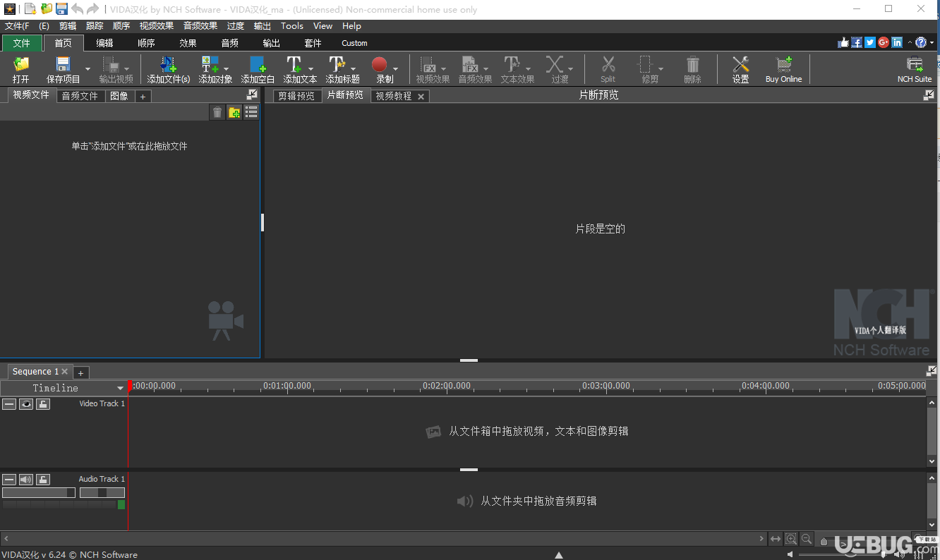Image resolution: width=940 pixels, height=560 pixels.
Task: Pop out file bin panel icon
Action: coord(252,95)
